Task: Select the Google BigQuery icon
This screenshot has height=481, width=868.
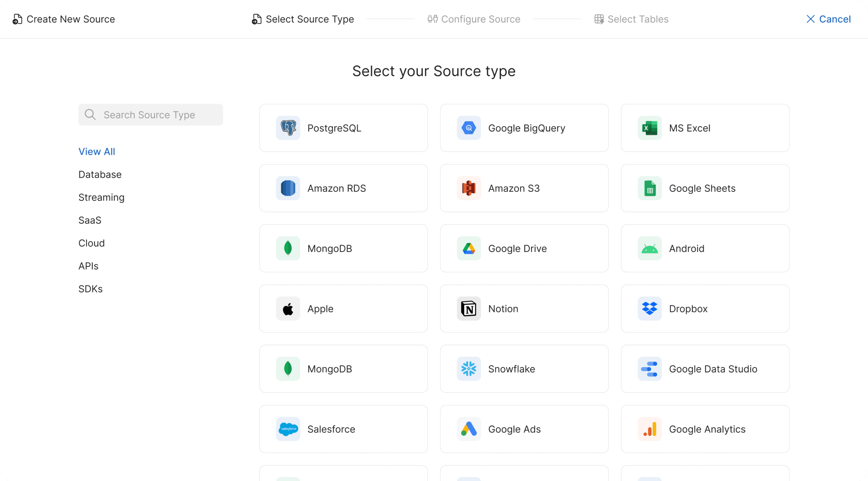Action: (469, 128)
